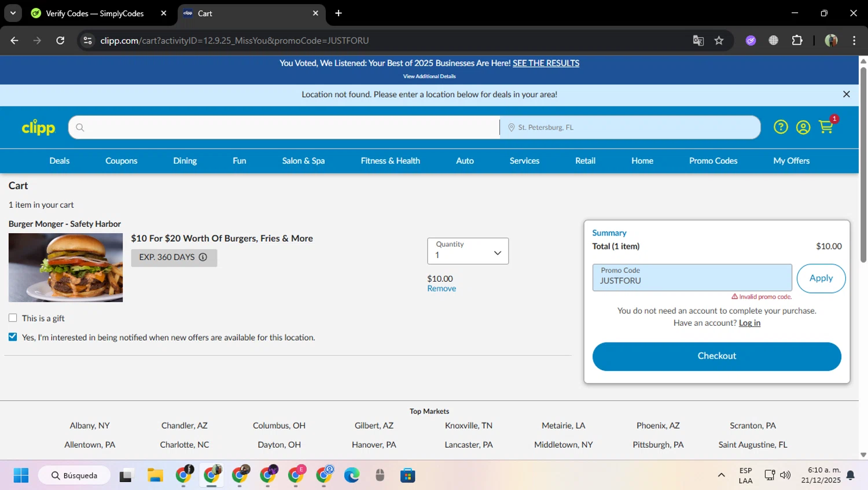Image resolution: width=868 pixels, height=490 pixels.
Task: Open the help question mark icon
Action: click(781, 127)
